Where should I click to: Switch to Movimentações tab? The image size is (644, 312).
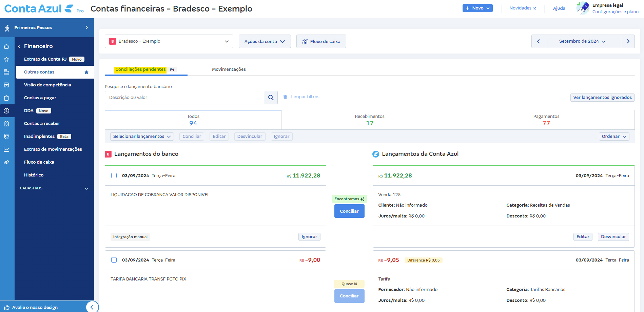pyautogui.click(x=229, y=69)
